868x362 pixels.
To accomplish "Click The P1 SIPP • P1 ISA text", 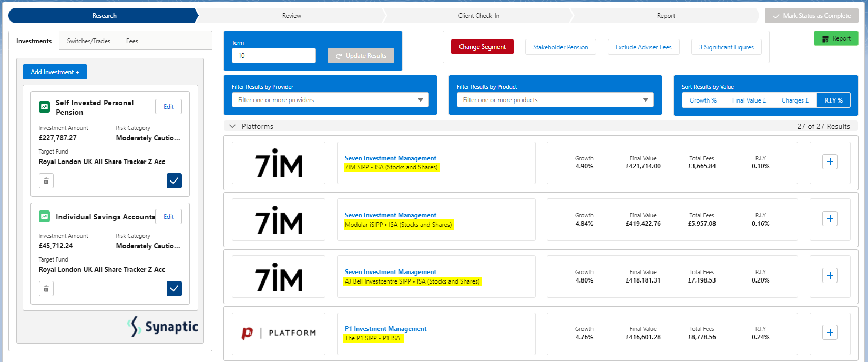I will 373,338.
